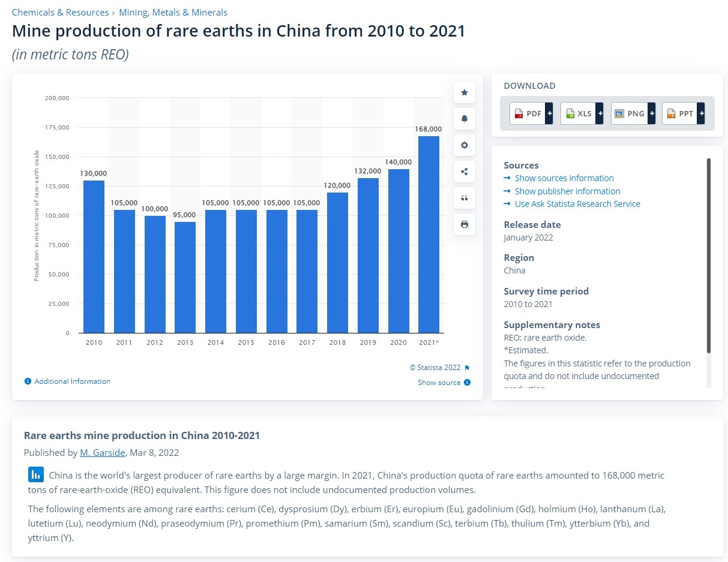This screenshot has height=562, width=728.
Task: Select the 2010 bar of 130,000
Action: (94, 257)
